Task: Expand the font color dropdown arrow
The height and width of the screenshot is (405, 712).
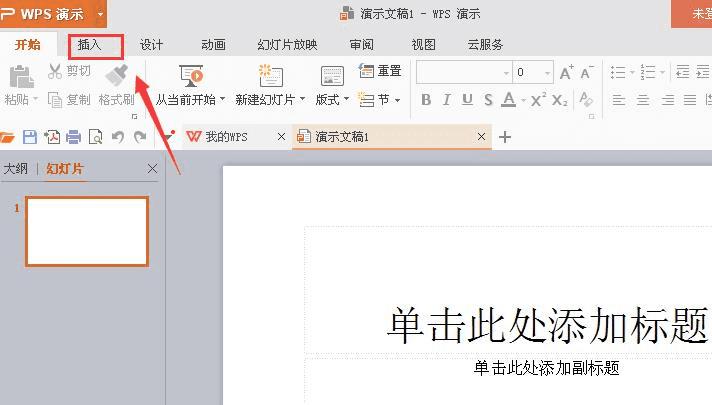Action: (x=524, y=100)
